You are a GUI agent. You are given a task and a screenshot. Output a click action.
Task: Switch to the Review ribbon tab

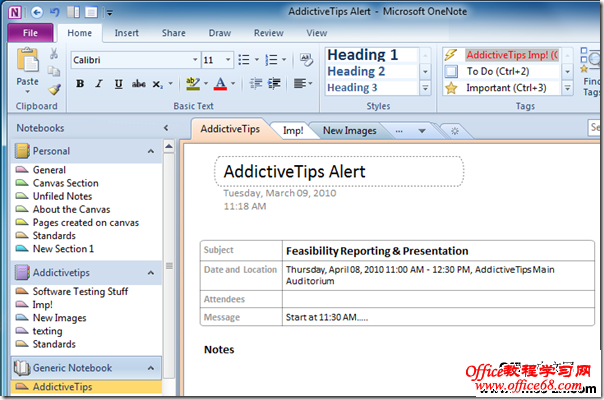(x=268, y=33)
